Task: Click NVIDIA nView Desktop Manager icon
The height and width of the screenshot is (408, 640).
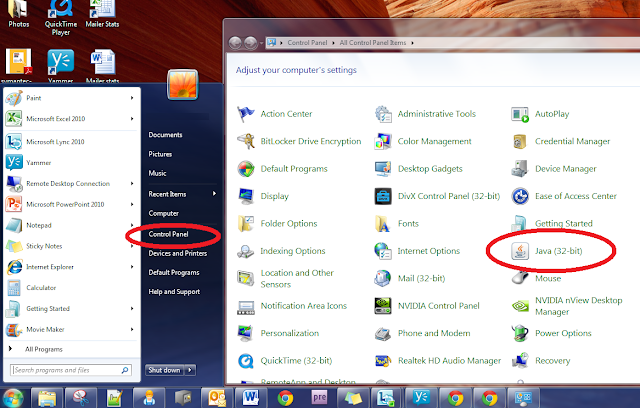Action: point(520,306)
